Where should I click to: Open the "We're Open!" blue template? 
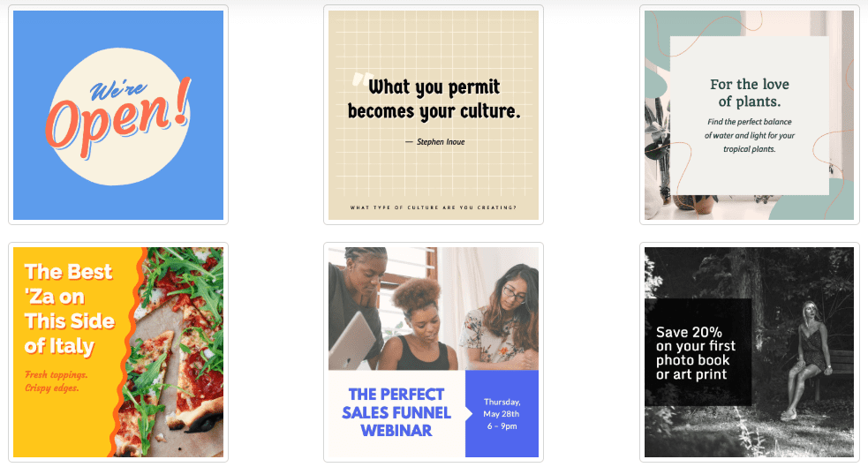click(118, 115)
